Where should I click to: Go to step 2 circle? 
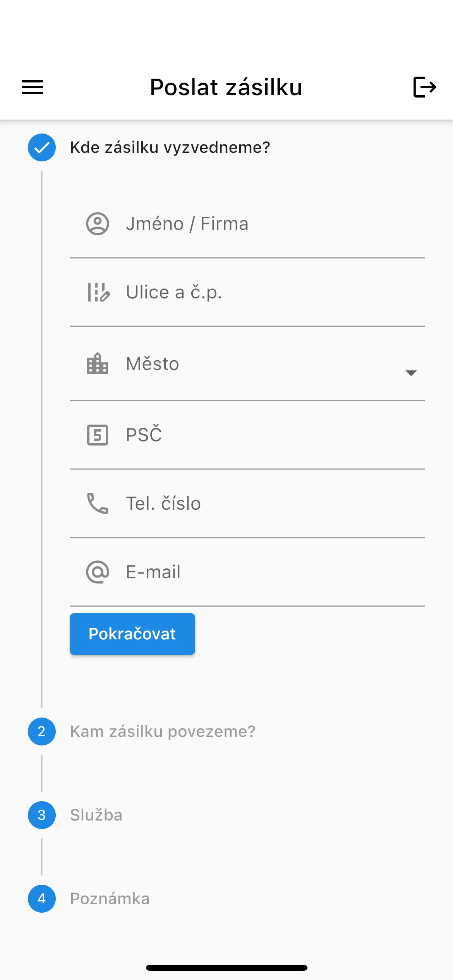pyautogui.click(x=42, y=732)
